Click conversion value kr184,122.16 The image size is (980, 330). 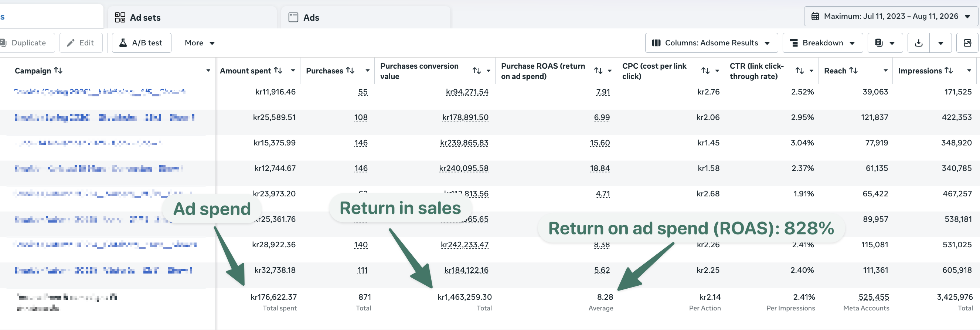[466, 270]
